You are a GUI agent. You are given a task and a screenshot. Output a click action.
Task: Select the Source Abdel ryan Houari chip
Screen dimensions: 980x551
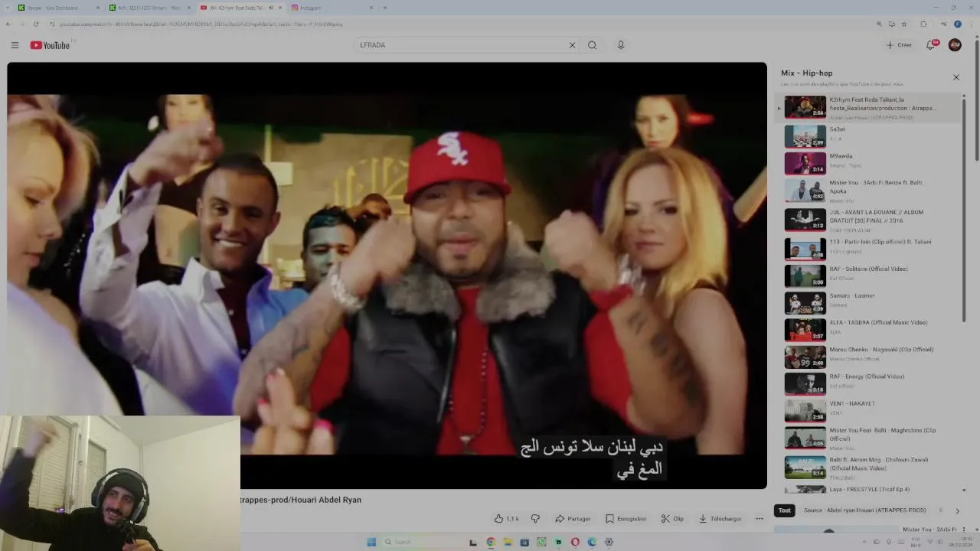pos(864,510)
